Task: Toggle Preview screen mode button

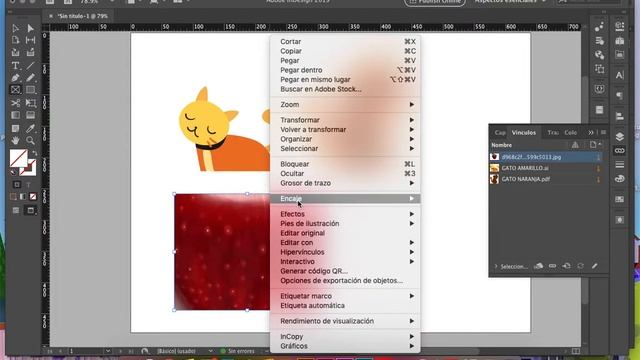Action: (31, 211)
